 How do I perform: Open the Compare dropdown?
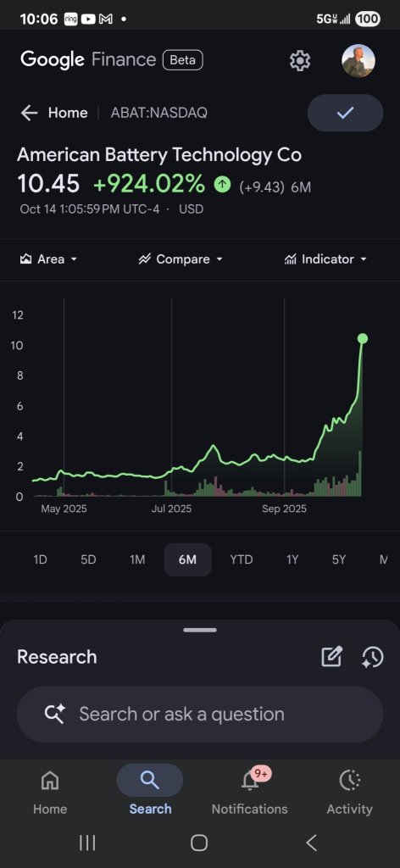coord(181,259)
